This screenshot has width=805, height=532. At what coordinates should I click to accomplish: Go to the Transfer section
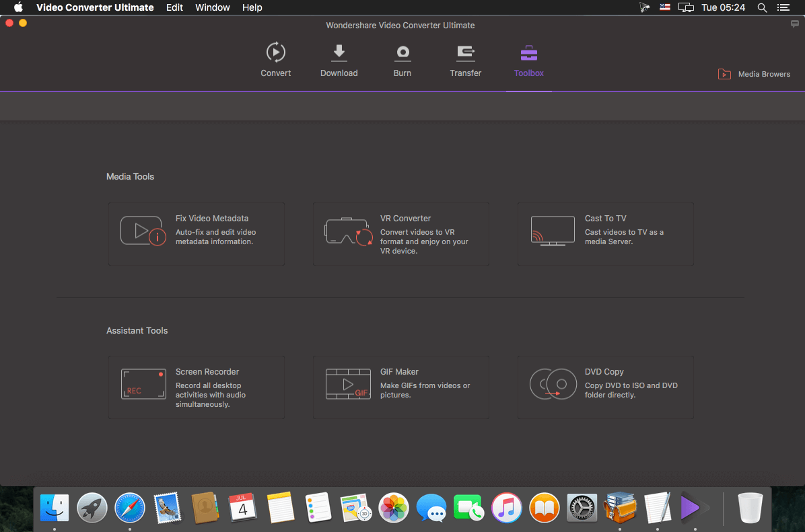coord(465,61)
